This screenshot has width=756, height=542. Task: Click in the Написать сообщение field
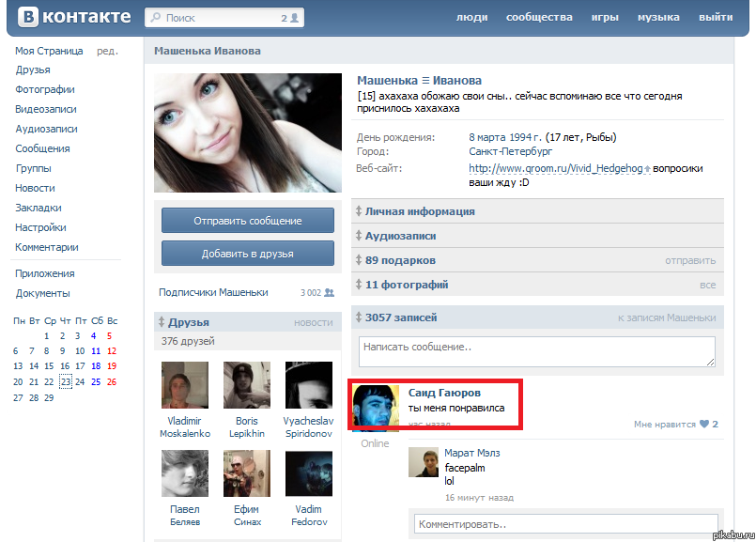click(536, 351)
